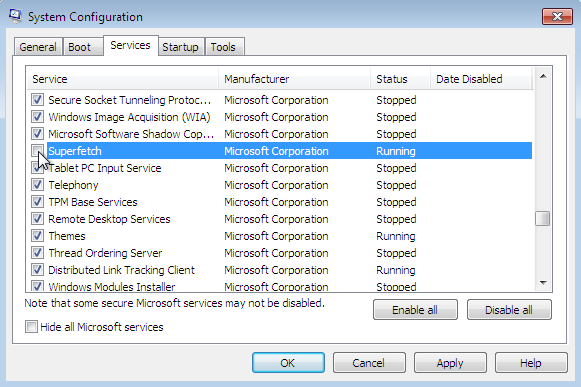Select Distributed Link Tracking Client name
This screenshot has width=581, height=387.
(x=121, y=270)
